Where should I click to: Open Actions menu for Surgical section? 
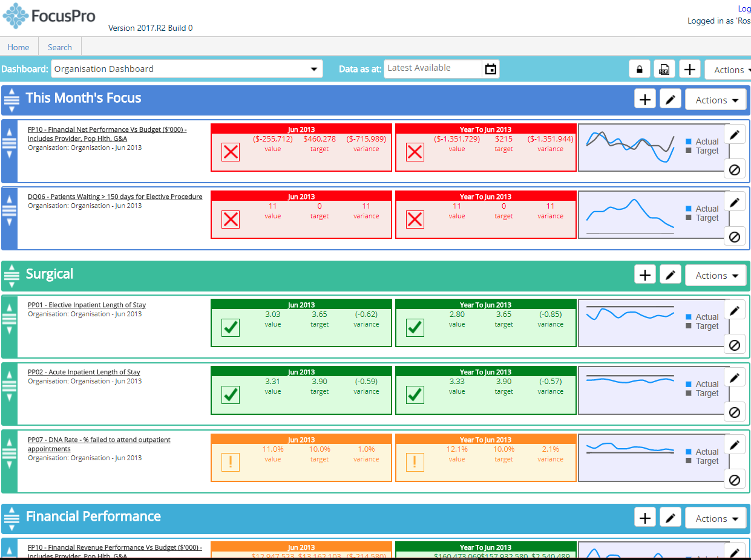[x=717, y=275]
